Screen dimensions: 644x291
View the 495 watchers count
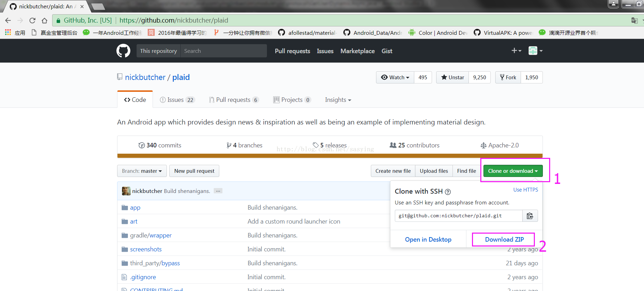coord(423,78)
